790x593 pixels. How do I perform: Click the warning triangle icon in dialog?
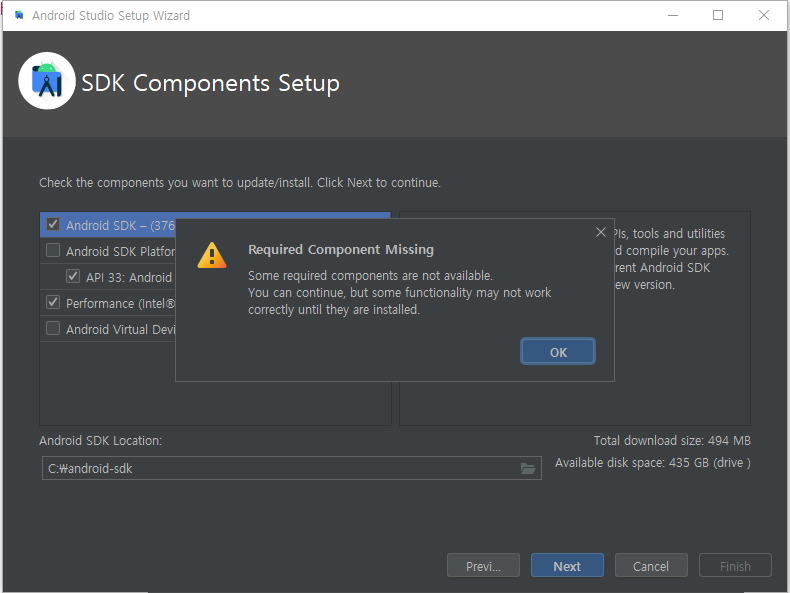point(212,255)
